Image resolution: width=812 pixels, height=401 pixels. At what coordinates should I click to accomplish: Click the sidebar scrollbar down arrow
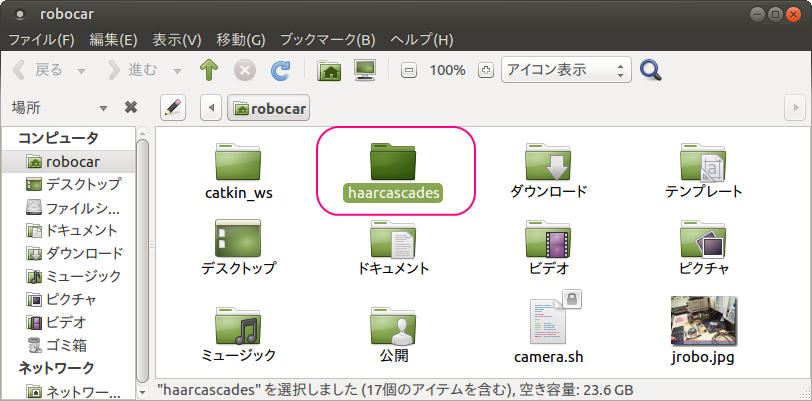[x=143, y=393]
